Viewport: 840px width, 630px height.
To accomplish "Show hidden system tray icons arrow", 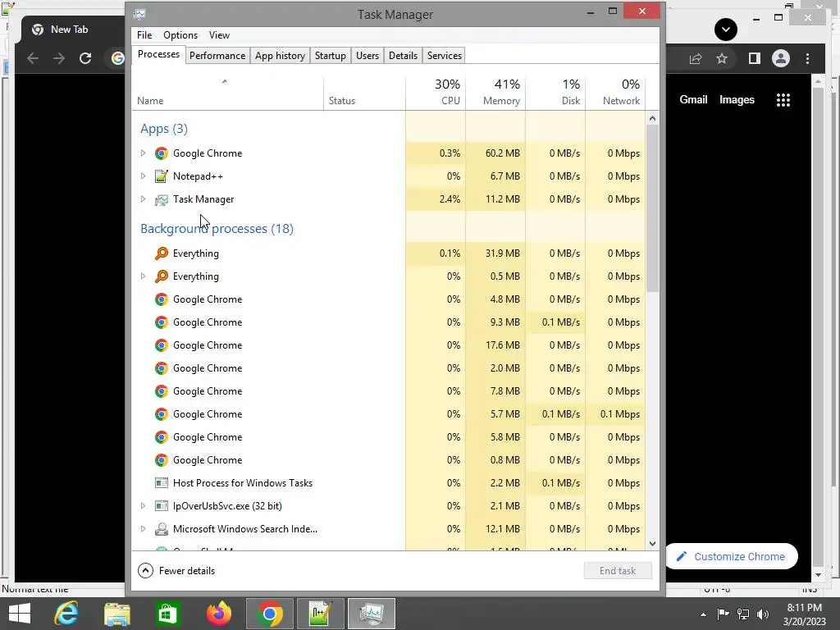I will 703,614.
